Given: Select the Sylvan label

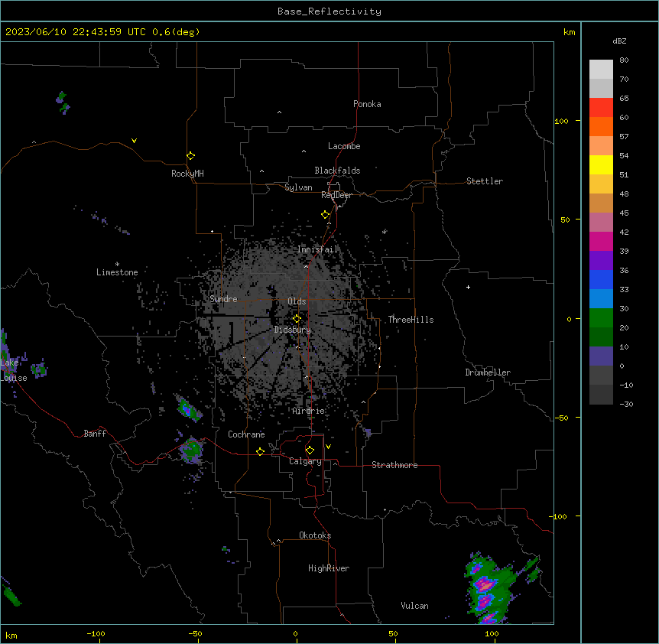Looking at the screenshot, I should click(x=298, y=187).
